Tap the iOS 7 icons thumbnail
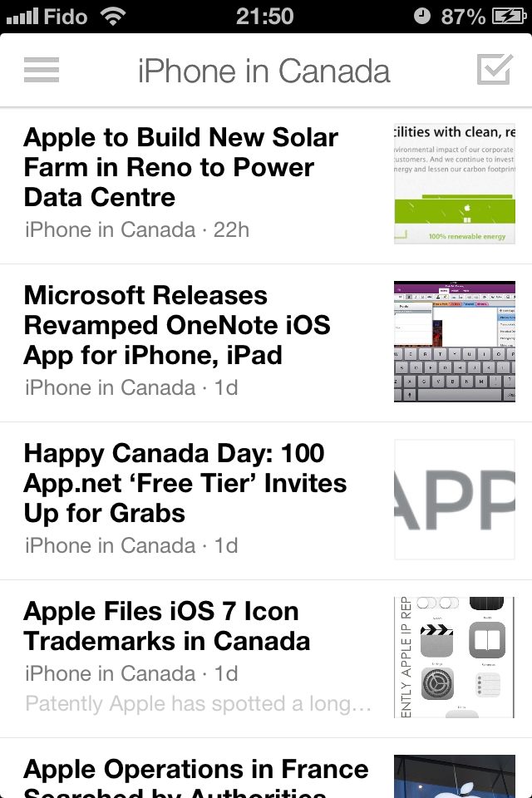This screenshot has width=532, height=798. (x=455, y=657)
